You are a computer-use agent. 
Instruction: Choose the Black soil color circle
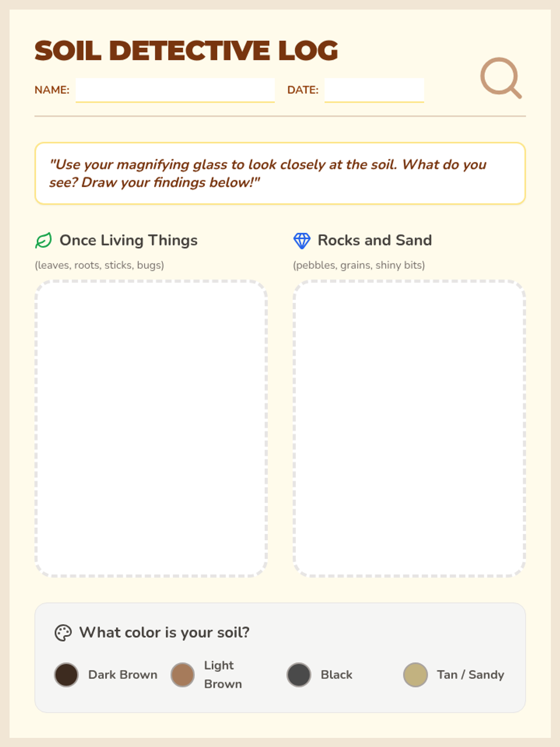[x=299, y=675]
